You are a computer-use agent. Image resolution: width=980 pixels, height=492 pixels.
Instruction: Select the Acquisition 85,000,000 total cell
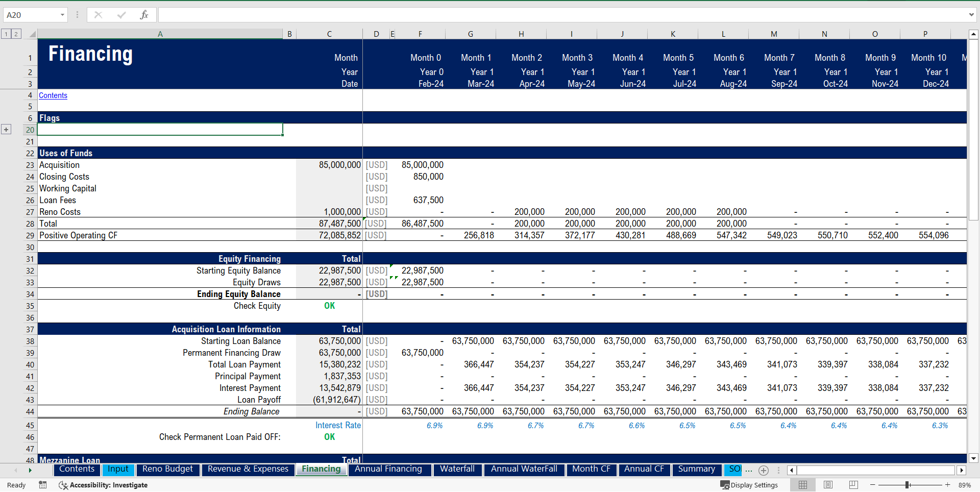click(x=329, y=165)
